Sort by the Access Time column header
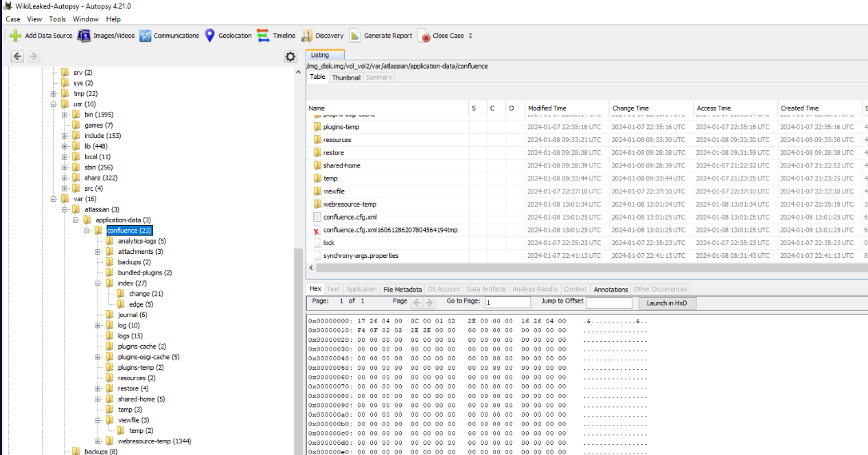The width and height of the screenshot is (868, 455). tap(735, 108)
